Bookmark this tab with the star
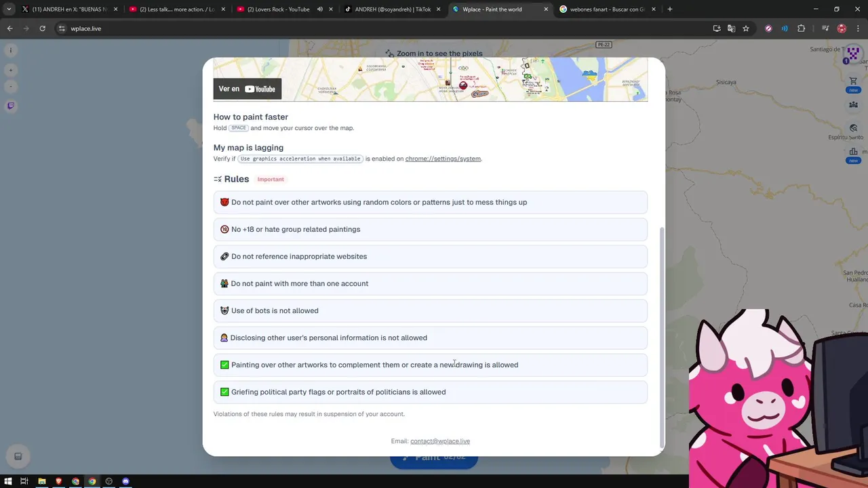The height and width of the screenshot is (488, 868). click(746, 28)
